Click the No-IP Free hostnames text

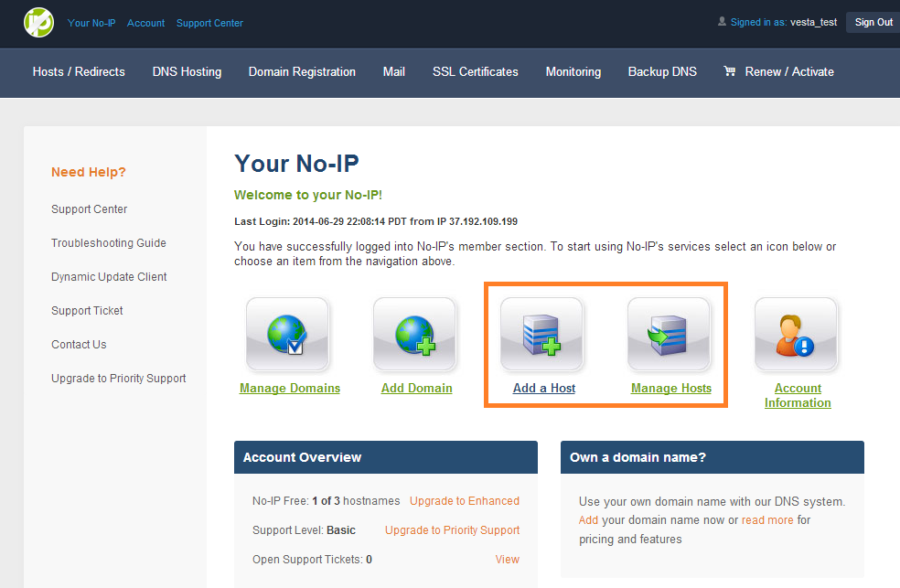326,501
